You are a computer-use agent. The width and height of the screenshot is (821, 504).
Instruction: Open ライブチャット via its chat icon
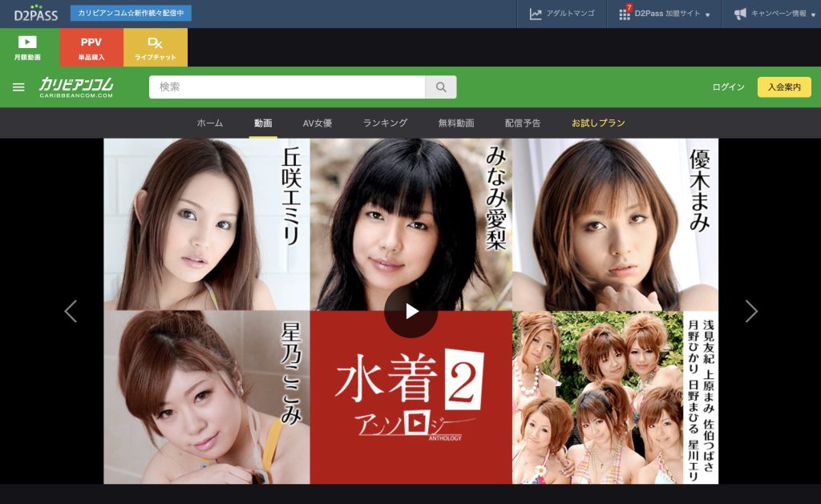pyautogui.click(x=155, y=42)
